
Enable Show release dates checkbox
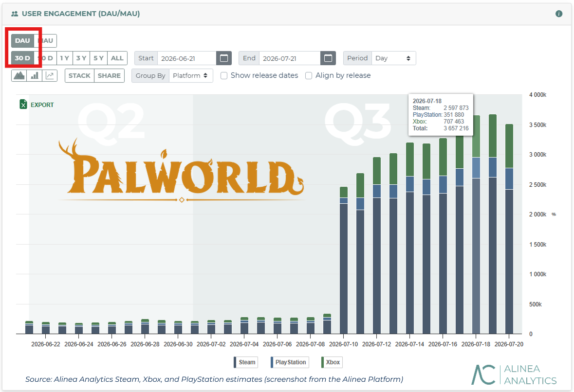click(224, 76)
